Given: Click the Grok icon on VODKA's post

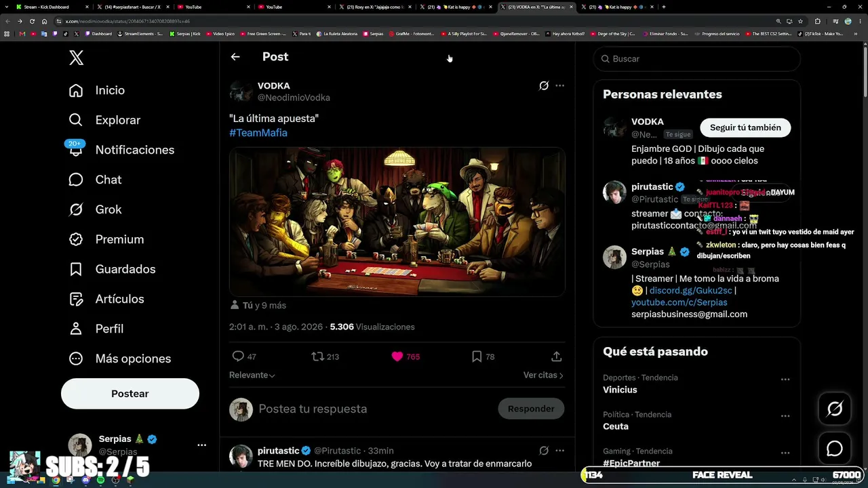Looking at the screenshot, I should [544, 86].
